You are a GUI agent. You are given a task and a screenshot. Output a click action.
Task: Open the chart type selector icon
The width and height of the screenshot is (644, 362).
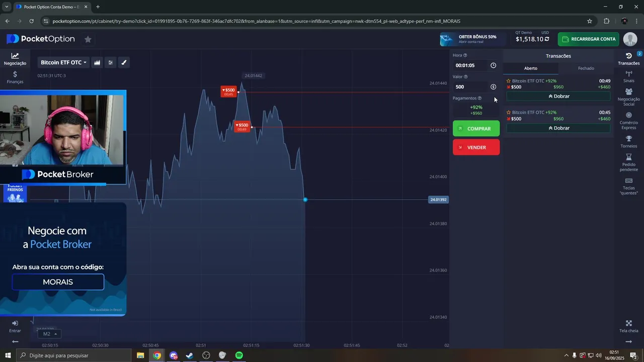pos(97,62)
